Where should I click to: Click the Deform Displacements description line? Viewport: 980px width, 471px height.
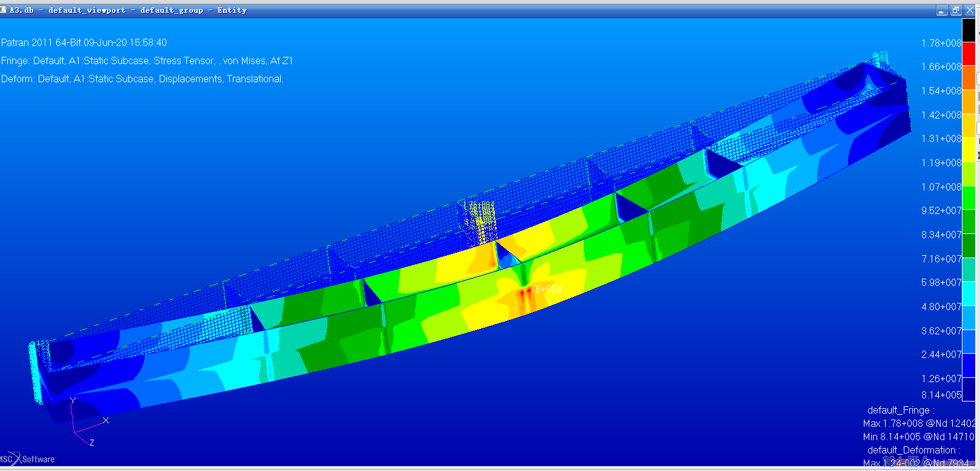(142, 79)
